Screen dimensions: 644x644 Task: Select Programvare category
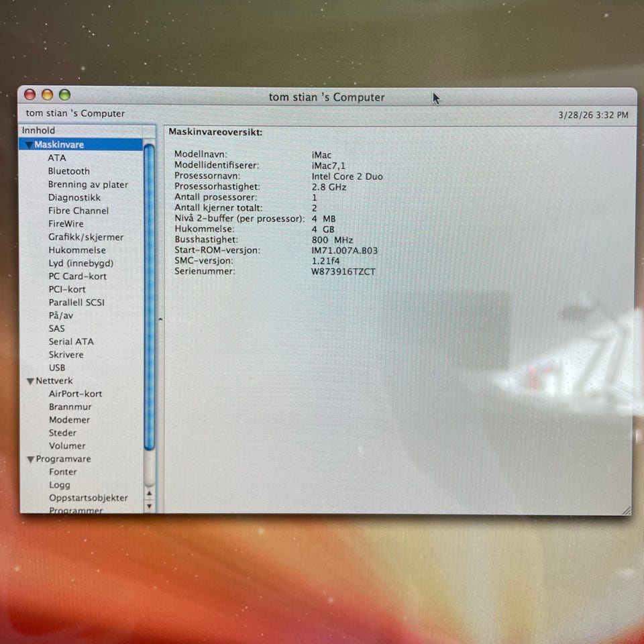63,459
